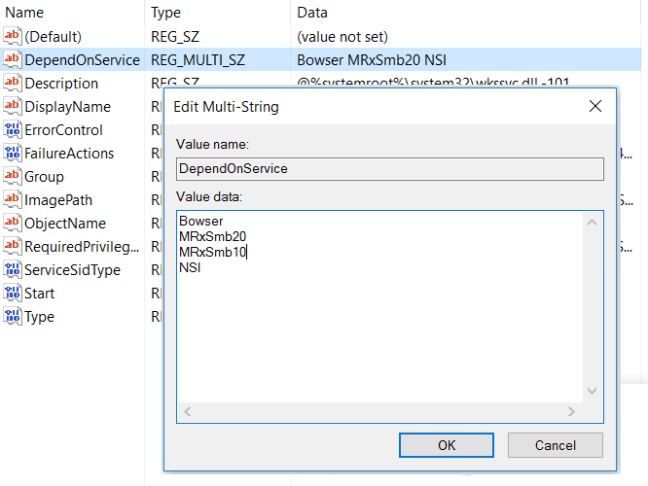Screen dimensions: 648x486
Task: Click the horizontal scrollbar right arrow
Action: click(x=571, y=411)
